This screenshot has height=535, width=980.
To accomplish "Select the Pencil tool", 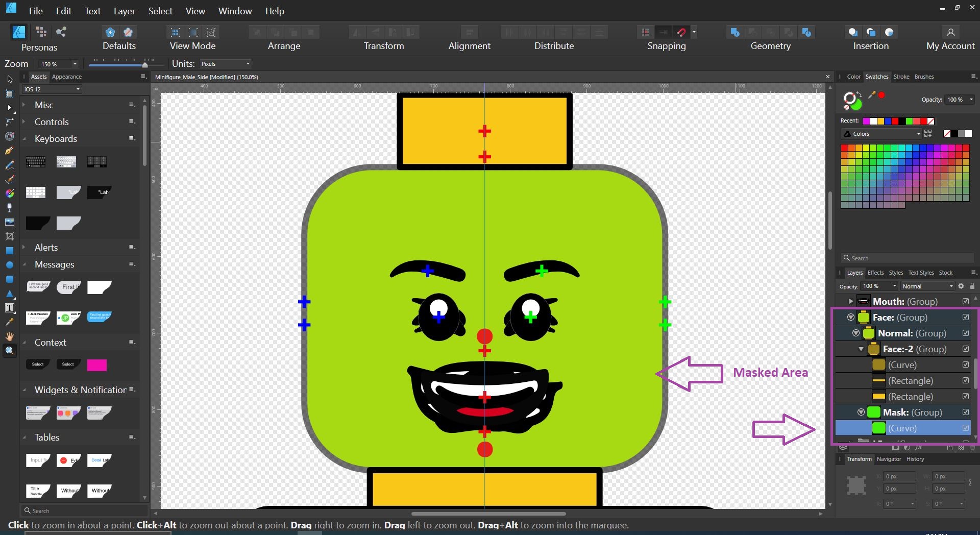I will coord(9,165).
